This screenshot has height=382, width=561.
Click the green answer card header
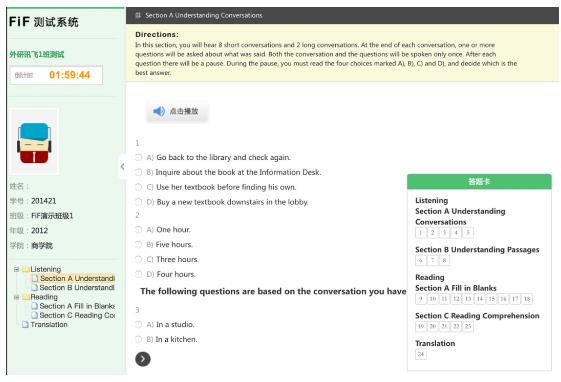[479, 182]
